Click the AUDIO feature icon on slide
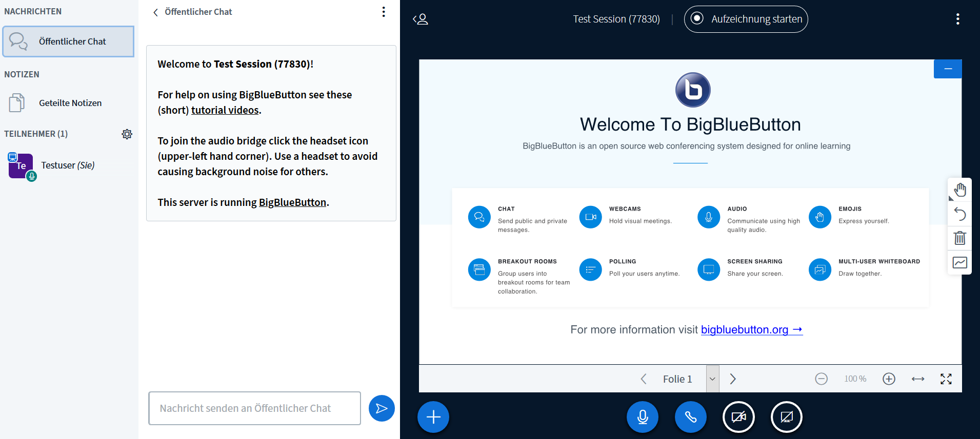Screen dimensions: 980x439 point(709,217)
